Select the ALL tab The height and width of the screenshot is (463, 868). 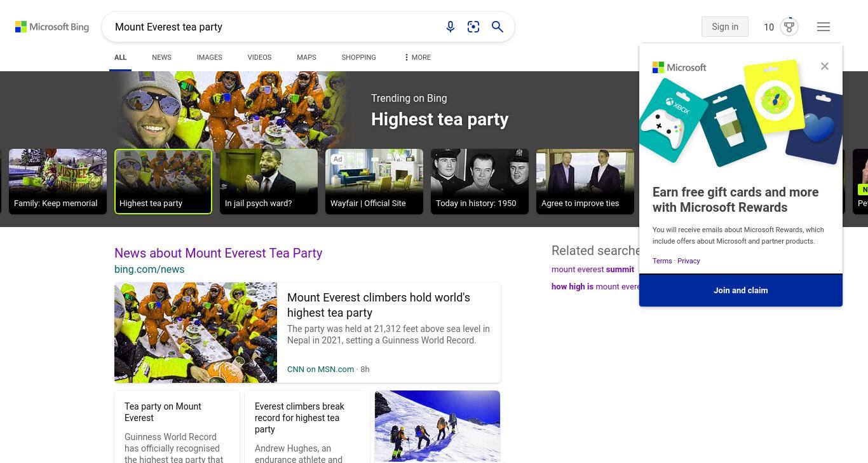tap(121, 57)
